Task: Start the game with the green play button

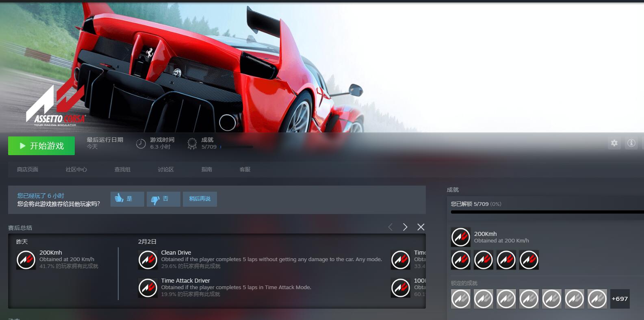Action: (41, 146)
